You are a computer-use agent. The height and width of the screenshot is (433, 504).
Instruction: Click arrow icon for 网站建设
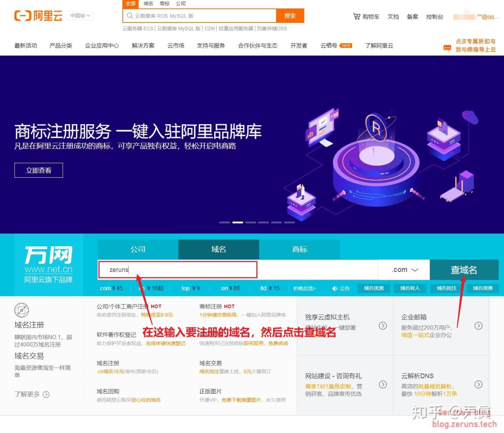[383, 385]
